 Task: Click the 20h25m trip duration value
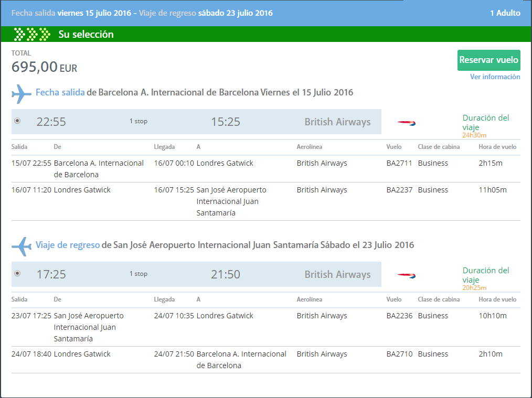(x=474, y=288)
